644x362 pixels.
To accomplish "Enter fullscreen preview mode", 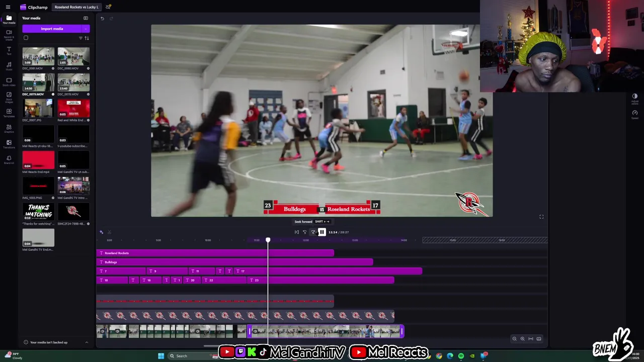I will click(x=541, y=217).
